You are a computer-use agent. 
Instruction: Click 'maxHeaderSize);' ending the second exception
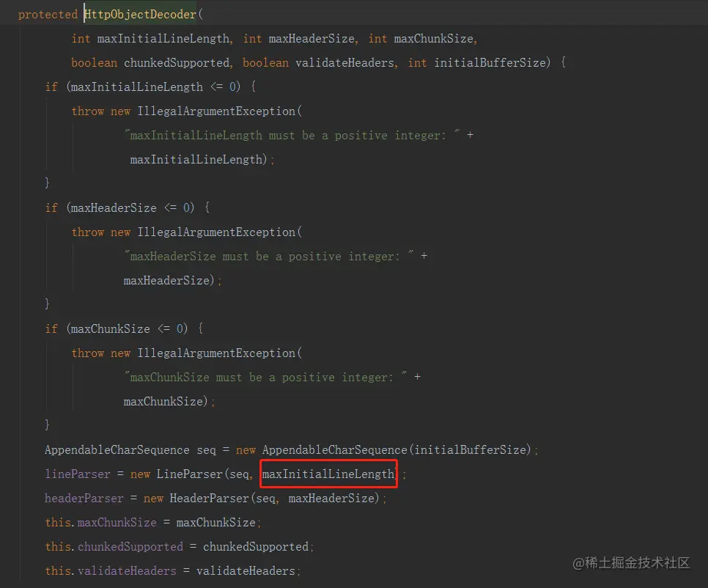172,281
